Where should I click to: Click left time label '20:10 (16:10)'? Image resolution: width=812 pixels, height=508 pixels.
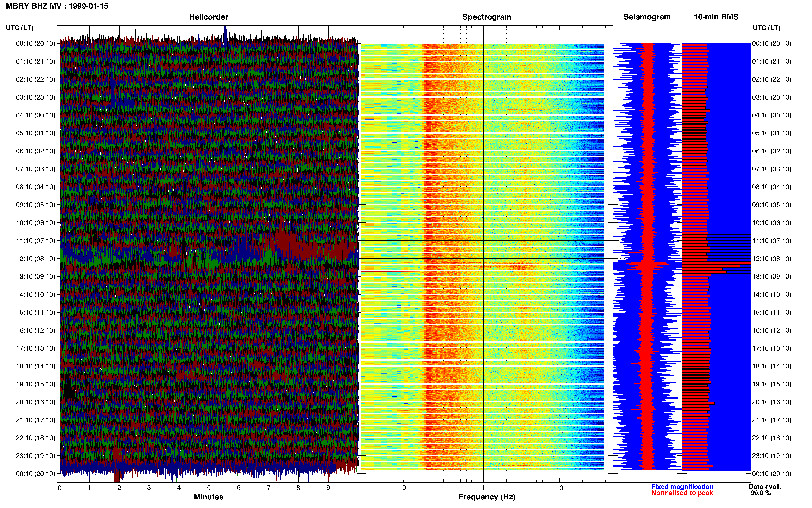36,402
